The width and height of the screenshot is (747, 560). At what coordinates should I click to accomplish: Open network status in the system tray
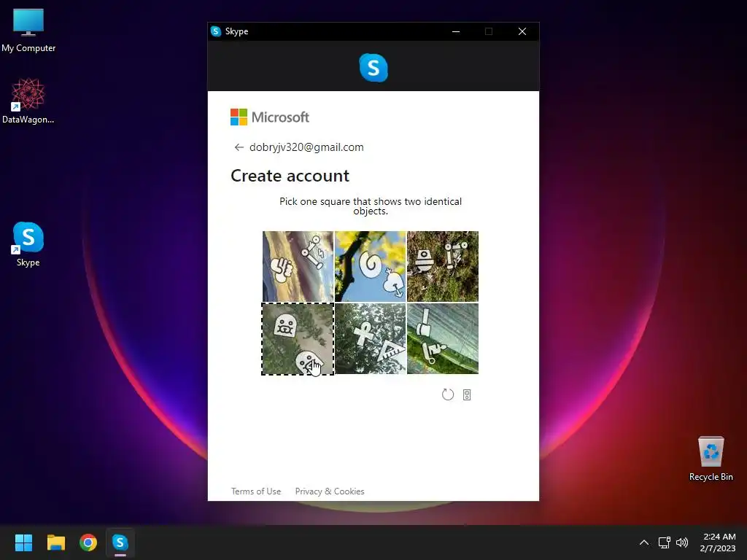[664, 542]
